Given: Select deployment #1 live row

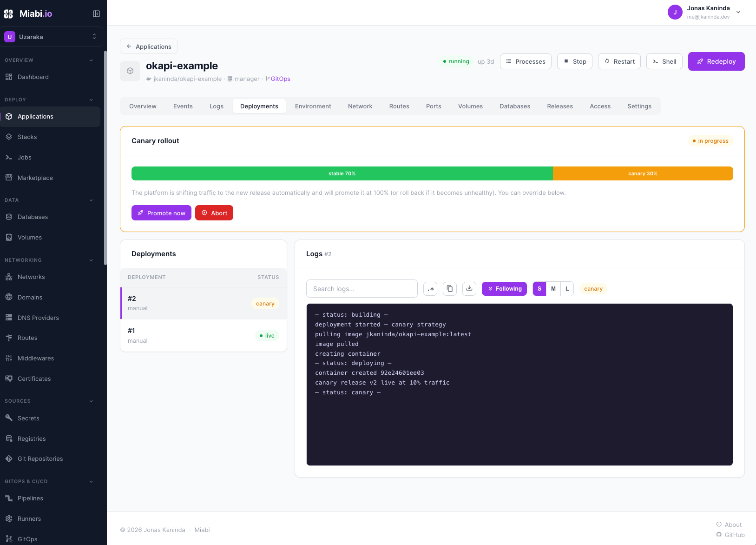Looking at the screenshot, I should coord(204,336).
